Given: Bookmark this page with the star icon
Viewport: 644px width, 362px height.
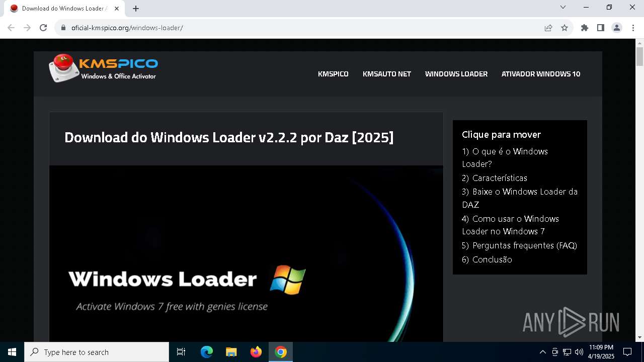Looking at the screenshot, I should (565, 28).
